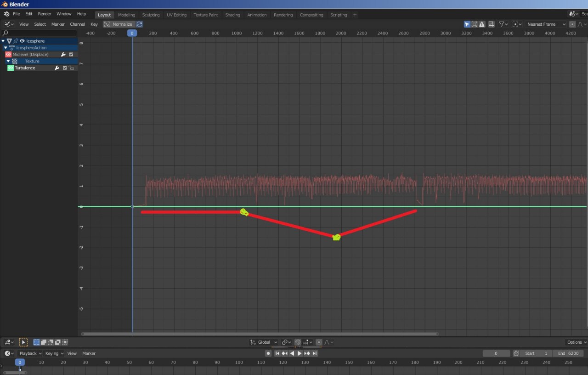Image resolution: width=588 pixels, height=375 pixels.
Task: Click the End frame field showing 6200
Action: pyautogui.click(x=569, y=353)
